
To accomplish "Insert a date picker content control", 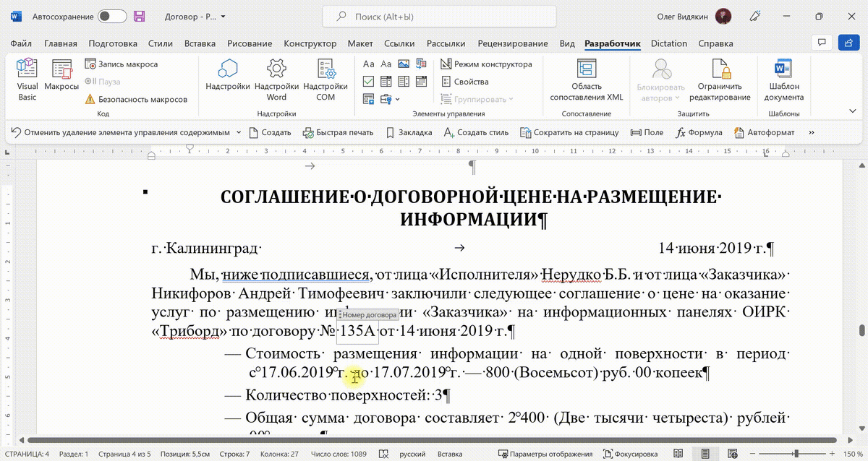I will 420,81.
